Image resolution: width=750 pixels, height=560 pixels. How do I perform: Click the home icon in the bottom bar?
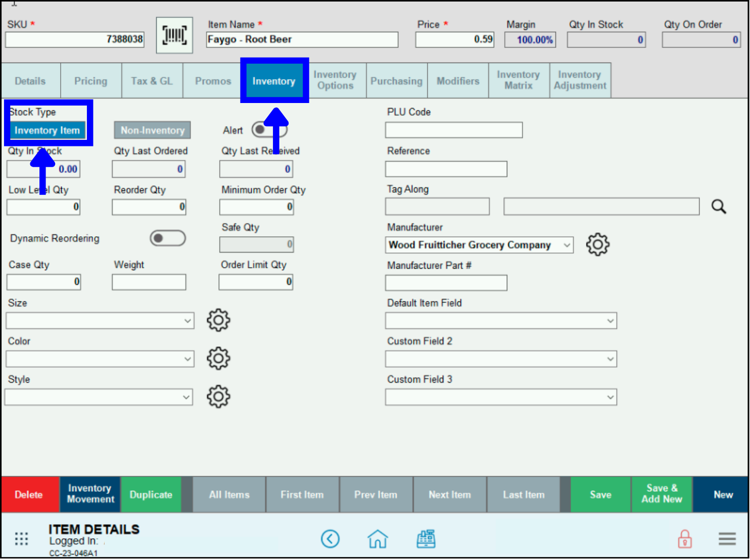(378, 539)
